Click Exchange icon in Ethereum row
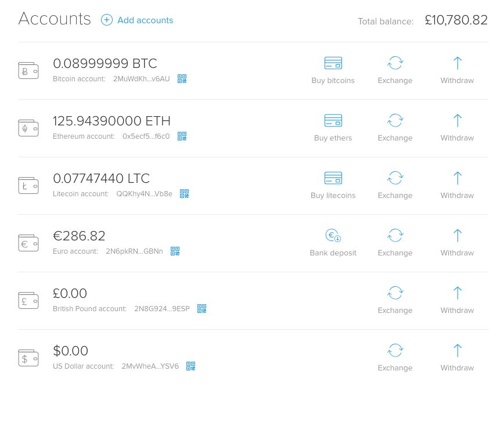 (395, 121)
